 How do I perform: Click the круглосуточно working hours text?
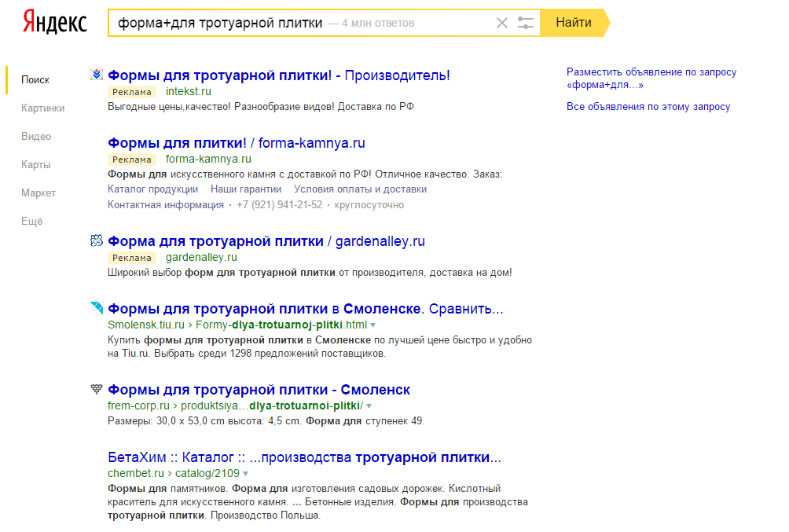coord(369,205)
